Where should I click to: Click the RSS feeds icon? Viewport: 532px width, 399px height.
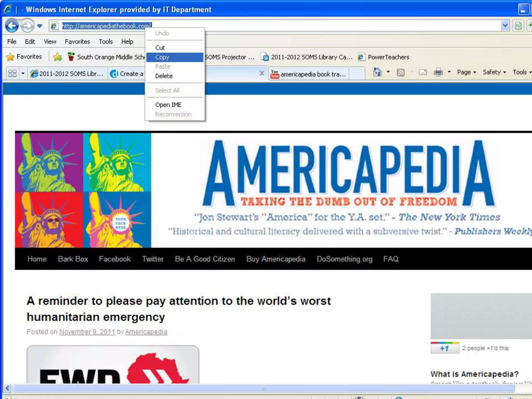pyautogui.click(x=401, y=72)
